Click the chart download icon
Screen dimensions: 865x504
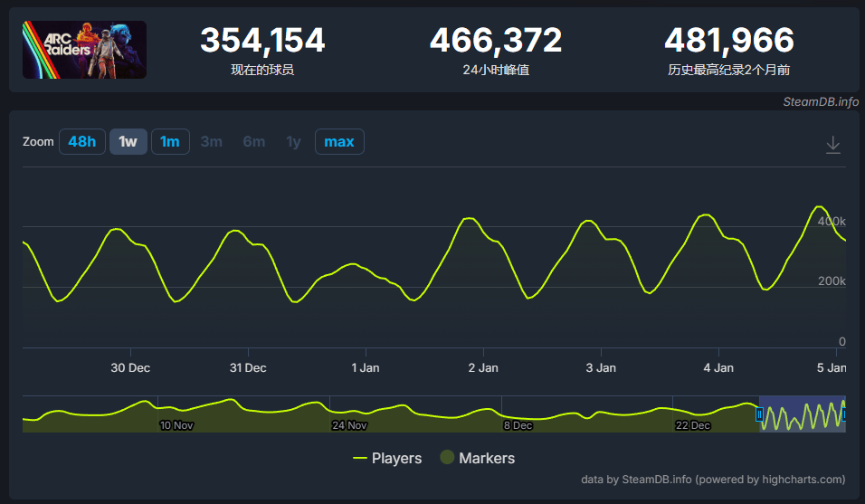coord(833,145)
